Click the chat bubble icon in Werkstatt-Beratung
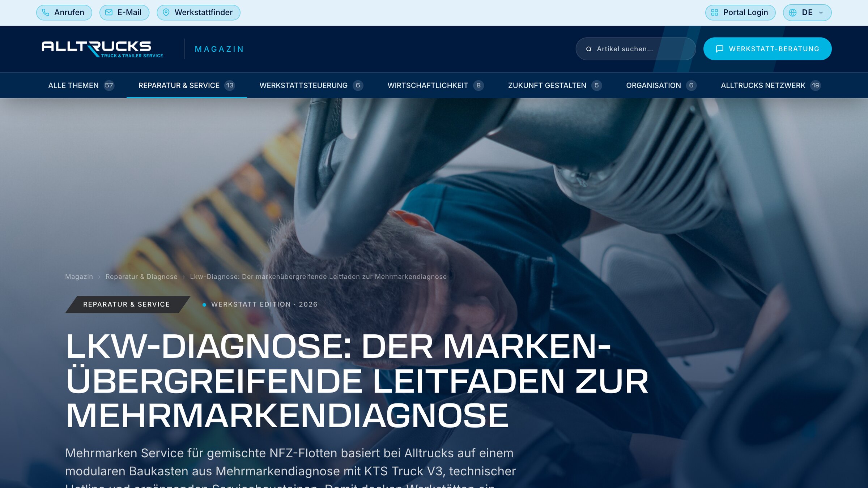The width and height of the screenshot is (868, 488). click(x=719, y=49)
